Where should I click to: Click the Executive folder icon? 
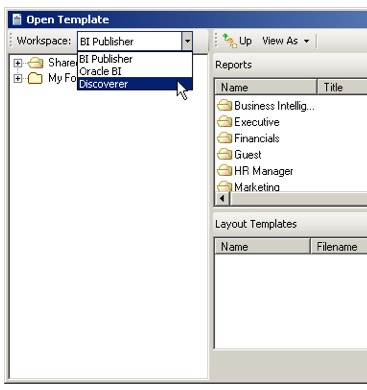coord(224,122)
